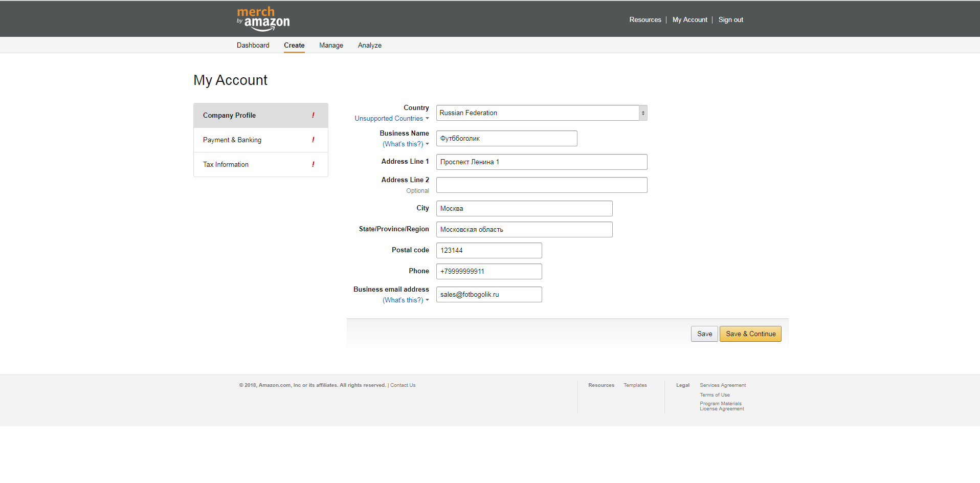Image resolution: width=980 pixels, height=483 pixels.
Task: Click into the Postal code field
Action: tap(488, 250)
